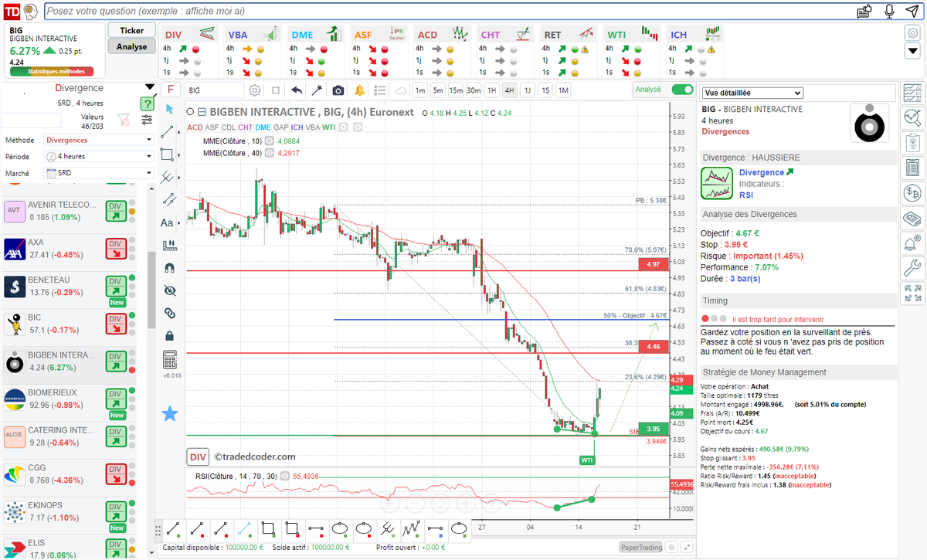Screen dimensions: 927x560
Task: Open the Méthode Divergences dropdown
Action: (99, 140)
